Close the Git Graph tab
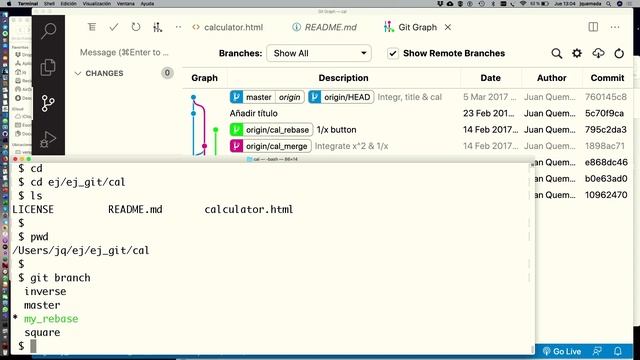 (x=448, y=27)
